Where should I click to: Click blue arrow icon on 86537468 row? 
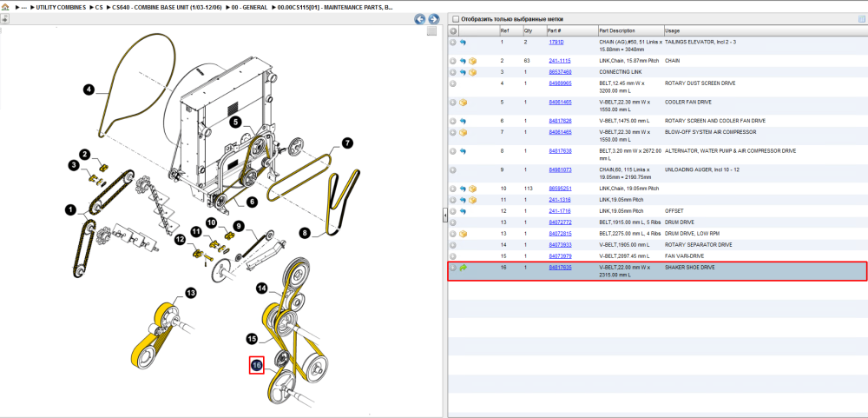point(463,72)
